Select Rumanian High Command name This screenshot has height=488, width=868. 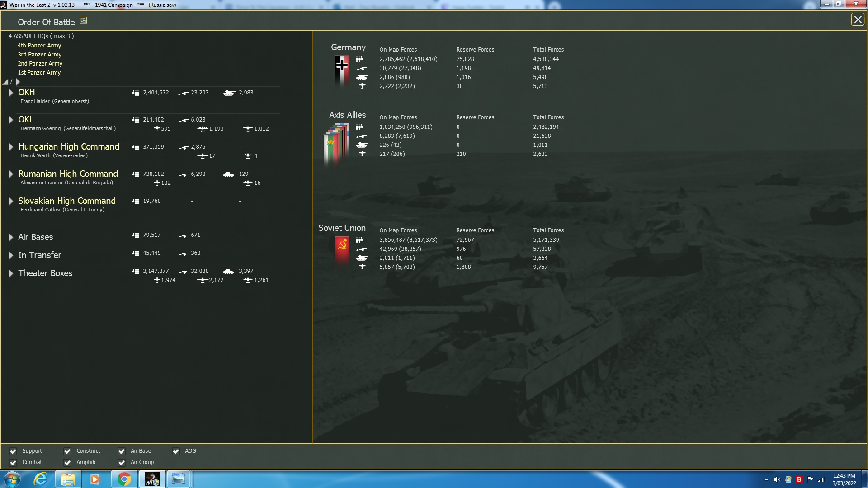[68, 174]
